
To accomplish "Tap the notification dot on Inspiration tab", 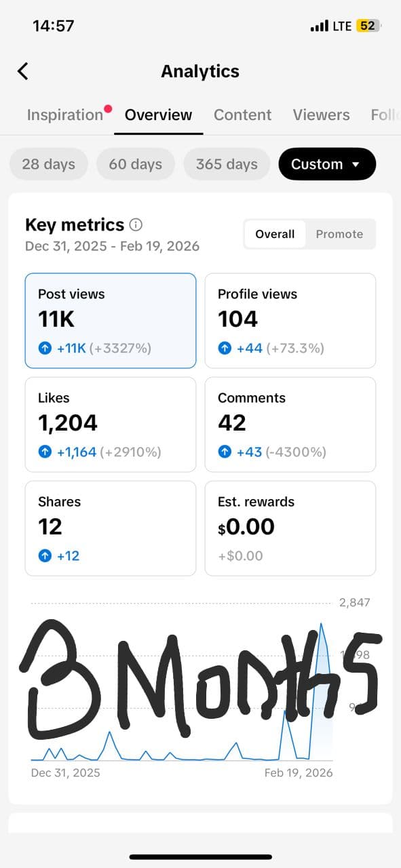I will (109, 106).
